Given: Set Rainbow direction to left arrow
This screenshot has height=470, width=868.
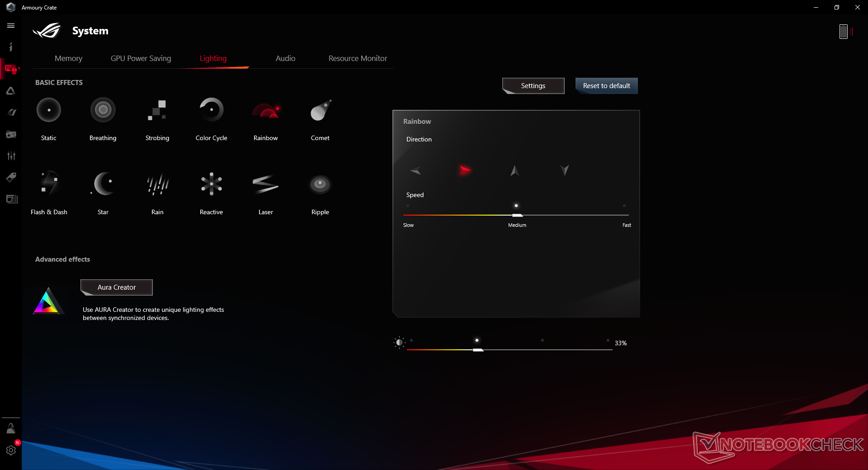Looking at the screenshot, I should [415, 170].
